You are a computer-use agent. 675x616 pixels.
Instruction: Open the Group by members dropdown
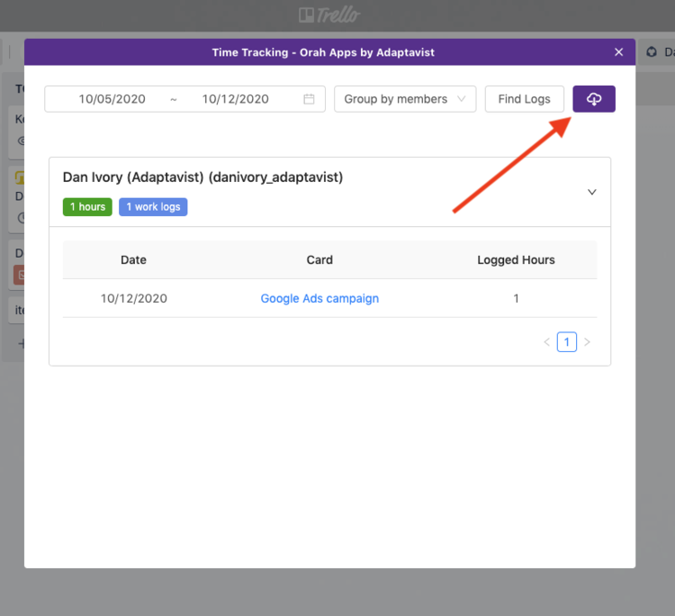(405, 99)
